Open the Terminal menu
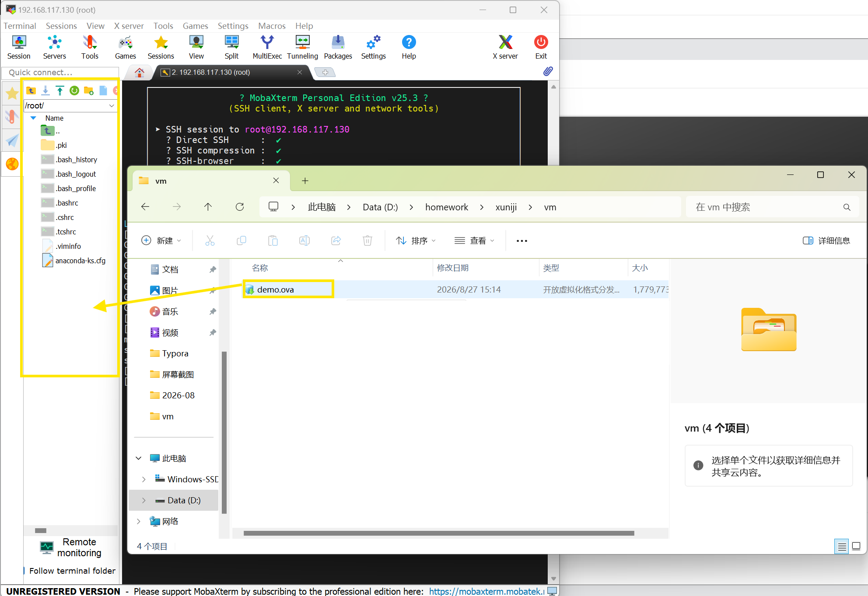This screenshot has height=596, width=868. (x=20, y=26)
